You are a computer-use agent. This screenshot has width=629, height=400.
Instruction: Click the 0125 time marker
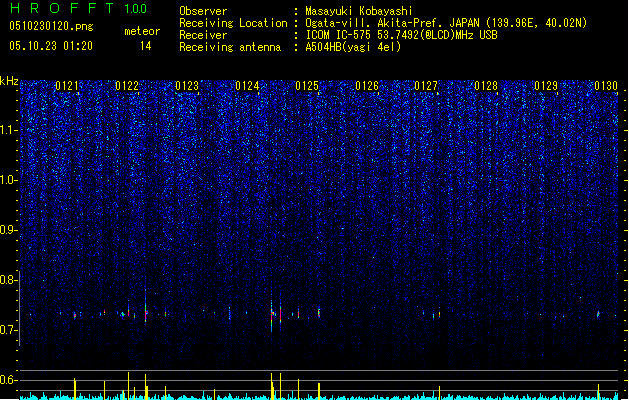307,86
